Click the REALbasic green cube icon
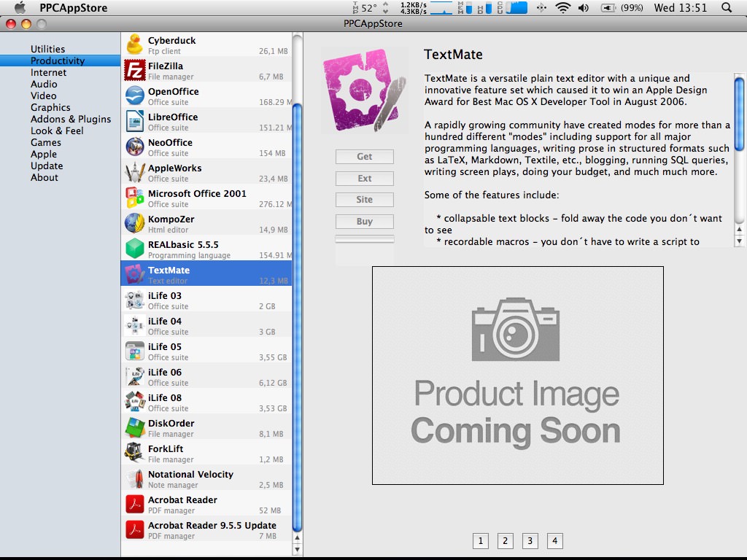Viewport: 747px width, 560px height. 135,249
